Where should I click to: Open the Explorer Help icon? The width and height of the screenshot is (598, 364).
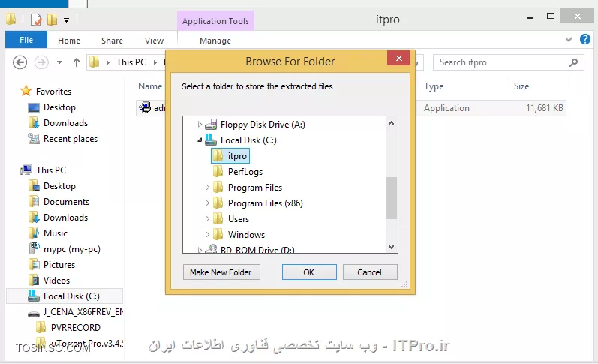point(585,39)
